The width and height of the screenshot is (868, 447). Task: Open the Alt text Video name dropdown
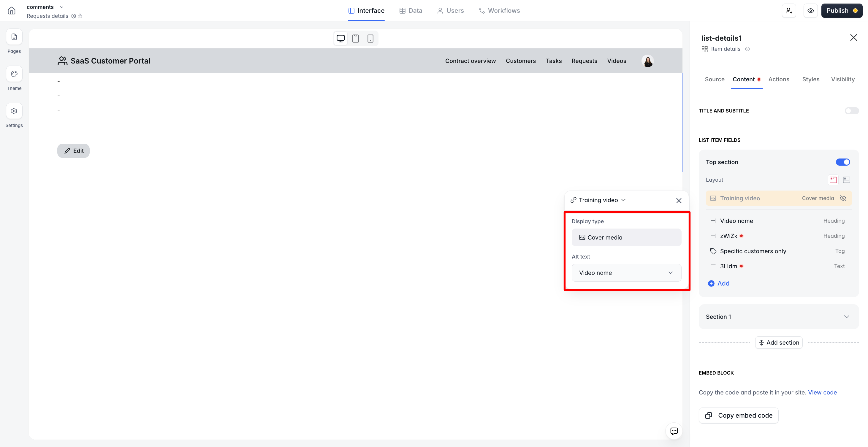coord(626,272)
